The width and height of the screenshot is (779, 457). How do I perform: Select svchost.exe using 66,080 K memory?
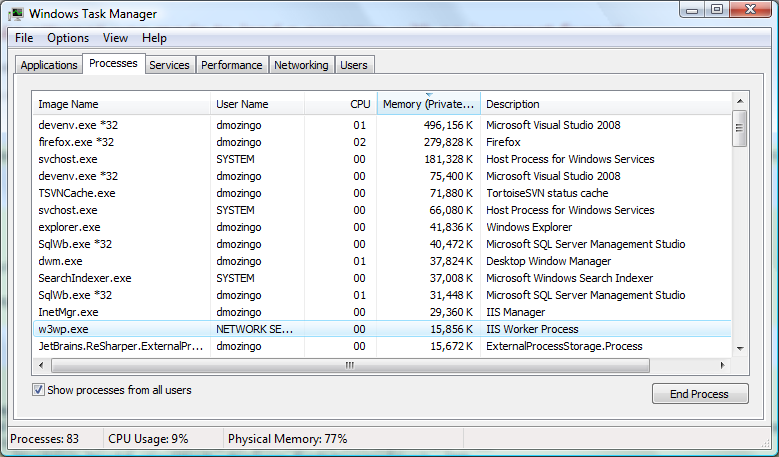[382, 210]
